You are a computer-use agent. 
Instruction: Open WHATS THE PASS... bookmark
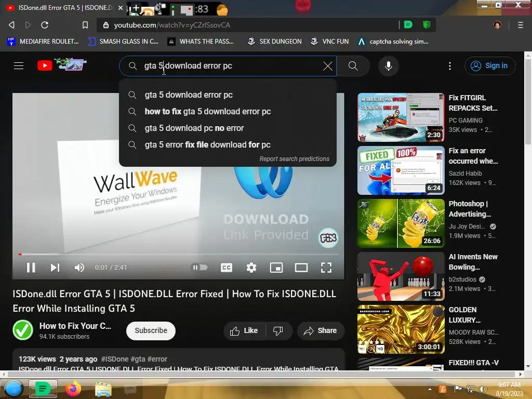[201, 42]
